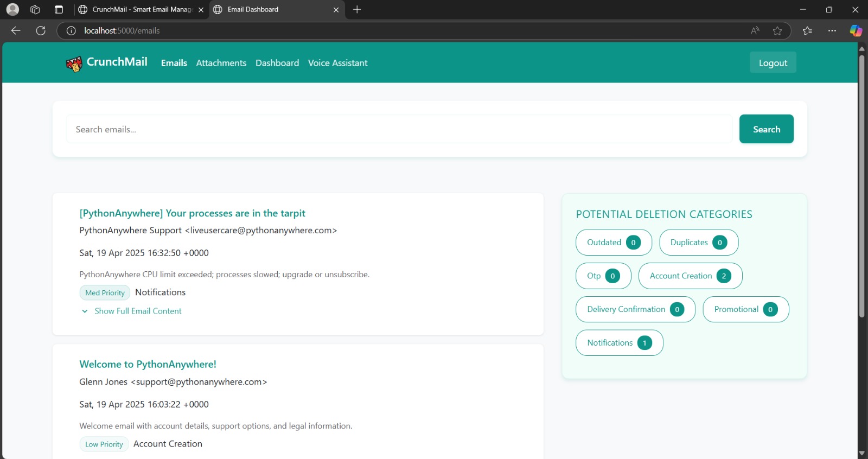The image size is (868, 459).
Task: Select the Outdated category pill
Action: (614, 243)
